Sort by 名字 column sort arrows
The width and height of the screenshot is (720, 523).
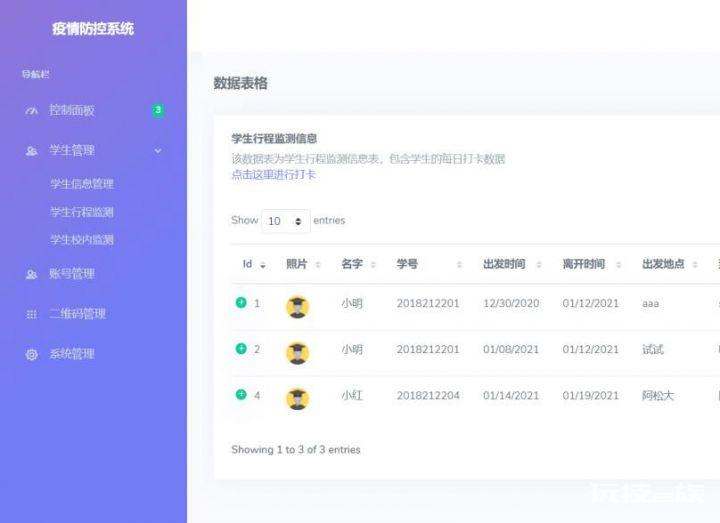pos(373,264)
